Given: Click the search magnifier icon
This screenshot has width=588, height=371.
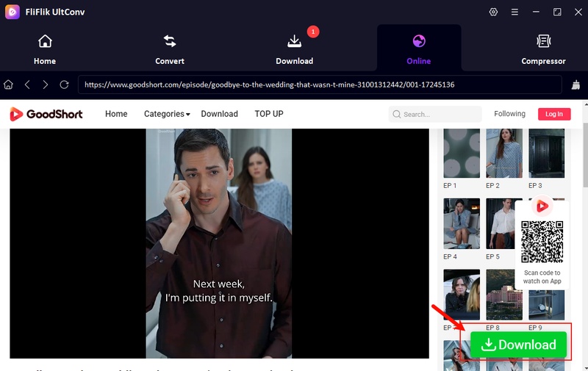Looking at the screenshot, I should (x=396, y=114).
